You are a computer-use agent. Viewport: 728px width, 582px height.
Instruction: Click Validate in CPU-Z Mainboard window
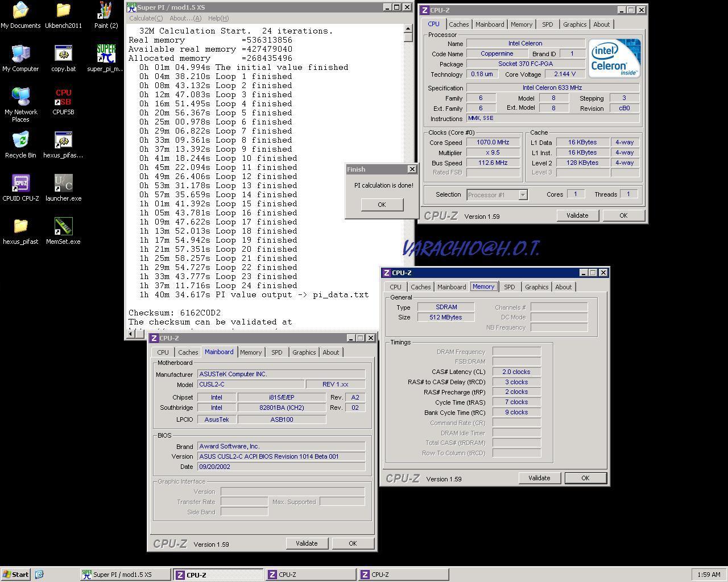point(307,543)
